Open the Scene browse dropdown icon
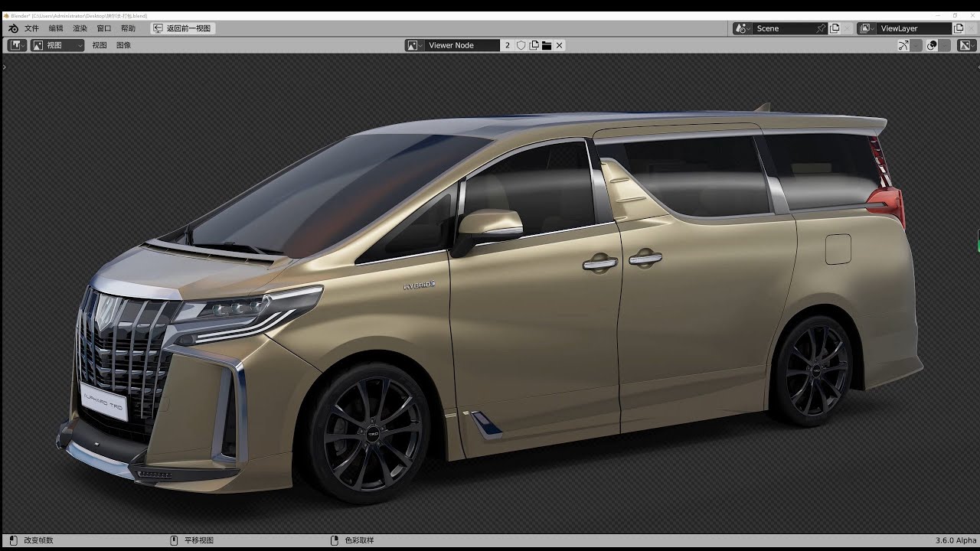This screenshot has width=980, height=551. point(743,28)
